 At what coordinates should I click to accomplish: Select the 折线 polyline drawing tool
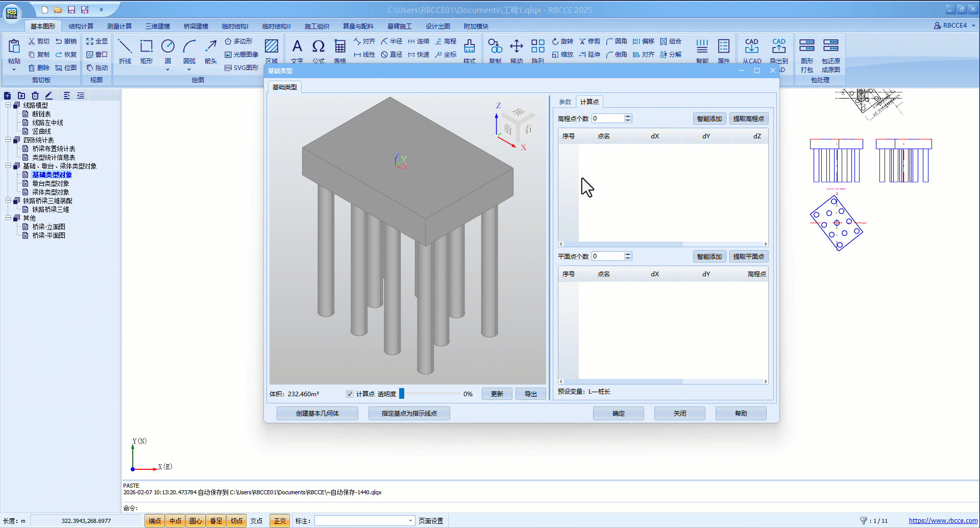click(x=125, y=51)
